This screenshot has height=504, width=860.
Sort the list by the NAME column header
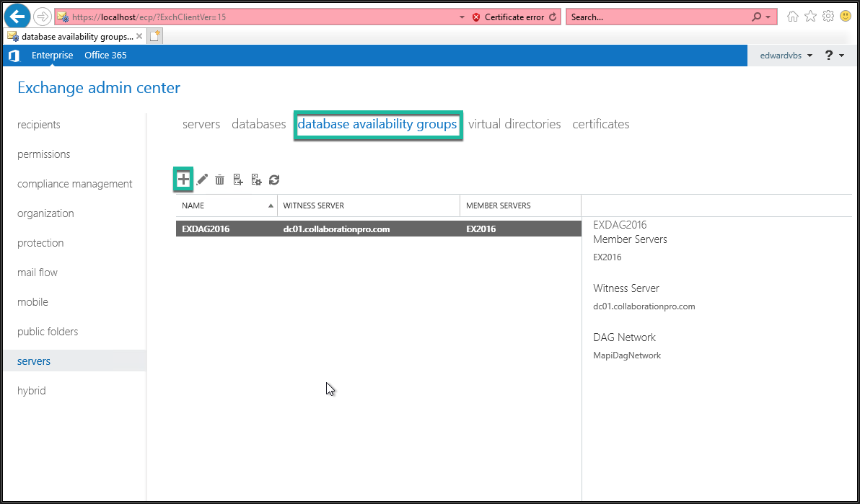[227, 205]
